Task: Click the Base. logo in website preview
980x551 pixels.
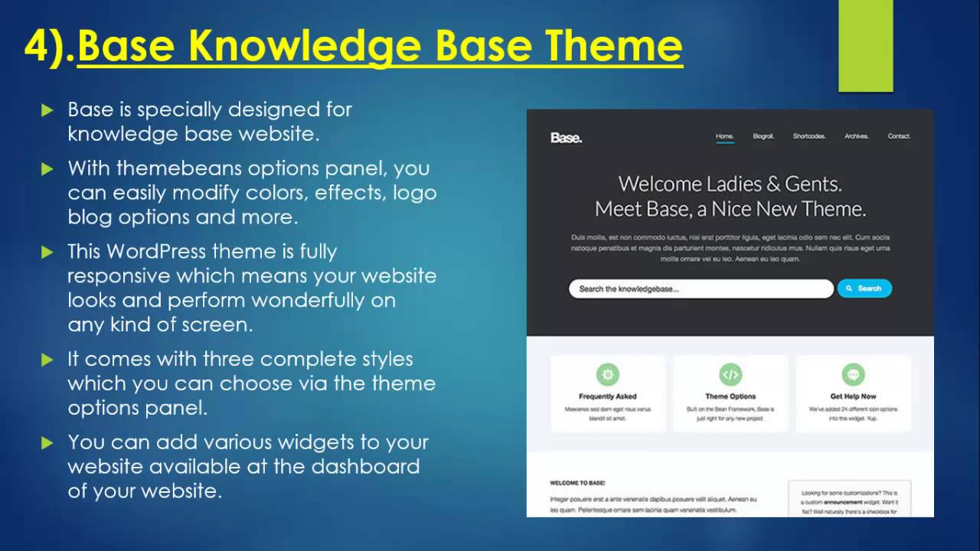Action: (566, 138)
